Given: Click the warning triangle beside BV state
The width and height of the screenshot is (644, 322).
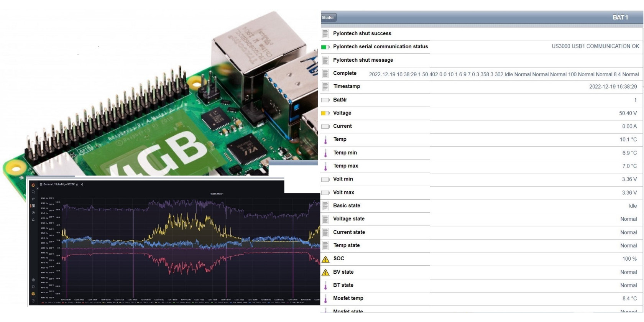Looking at the screenshot, I should pos(325,273).
